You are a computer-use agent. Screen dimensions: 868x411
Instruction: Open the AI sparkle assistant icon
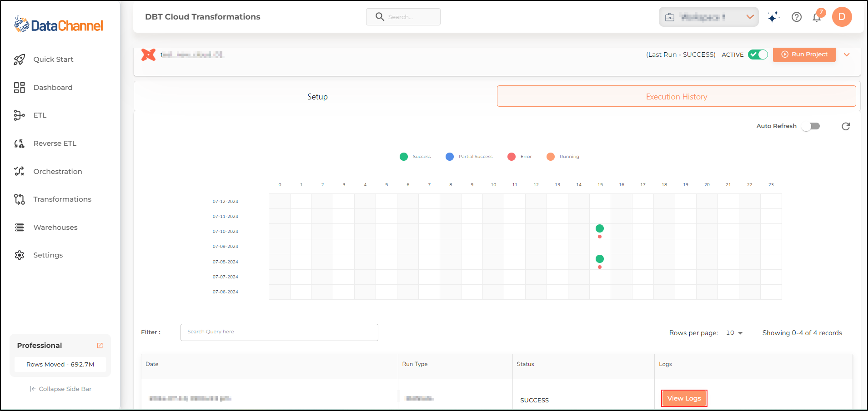point(773,17)
